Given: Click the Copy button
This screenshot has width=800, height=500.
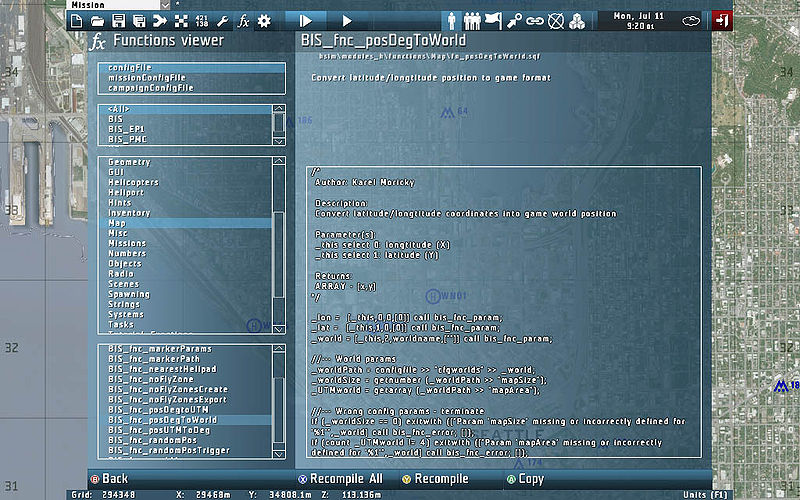Looking at the screenshot, I should [x=526, y=479].
